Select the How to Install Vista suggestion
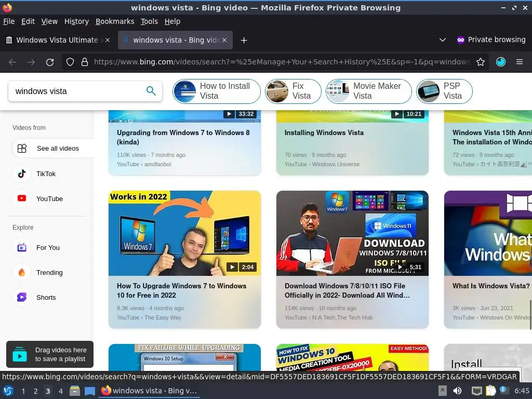The width and height of the screenshot is (532, 399). (217, 91)
